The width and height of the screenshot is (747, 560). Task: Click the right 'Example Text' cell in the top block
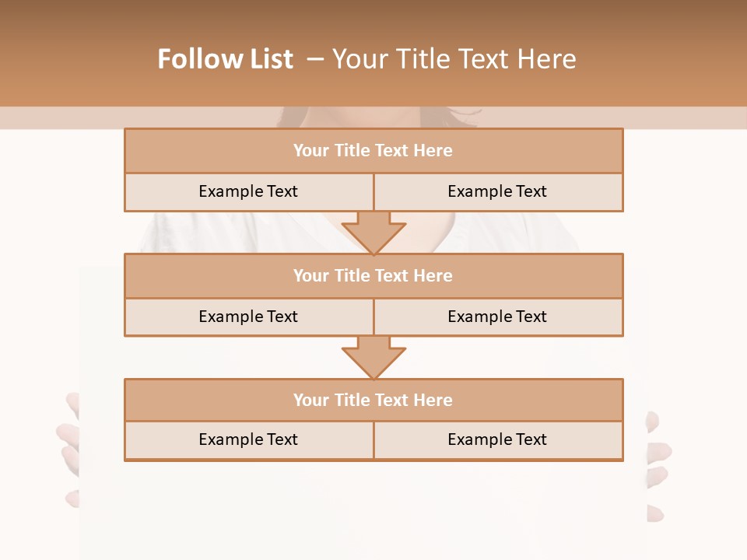click(497, 191)
